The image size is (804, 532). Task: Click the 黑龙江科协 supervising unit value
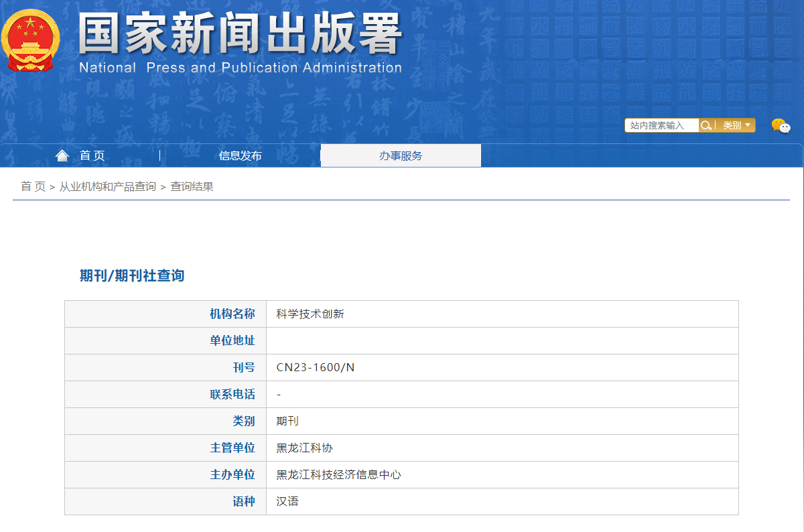(x=304, y=448)
